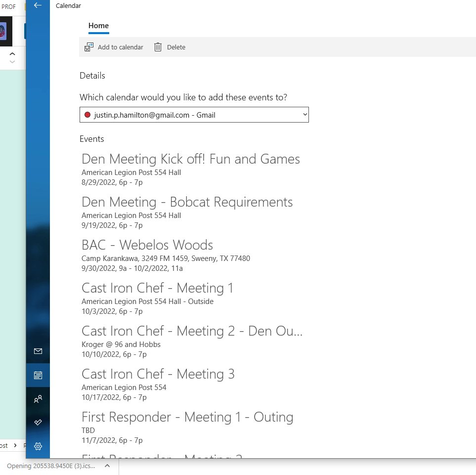
Task: Open the calendar account selection dropdown
Action: [x=194, y=115]
